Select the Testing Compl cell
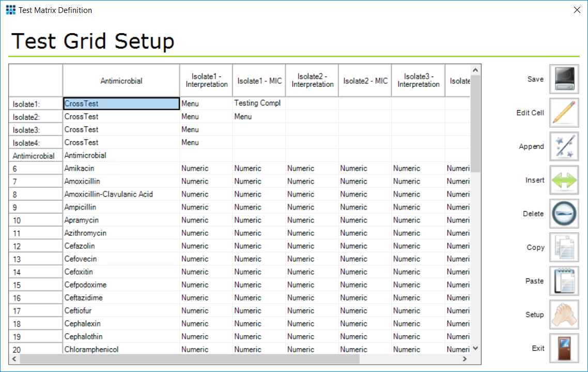 click(x=258, y=103)
